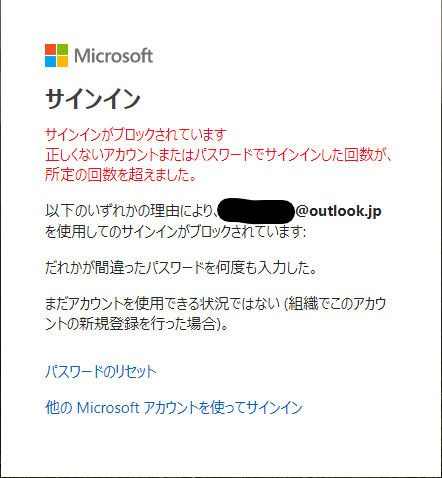Click the text 以下のいずれかの理由により
The image size is (442, 478).
130,211
